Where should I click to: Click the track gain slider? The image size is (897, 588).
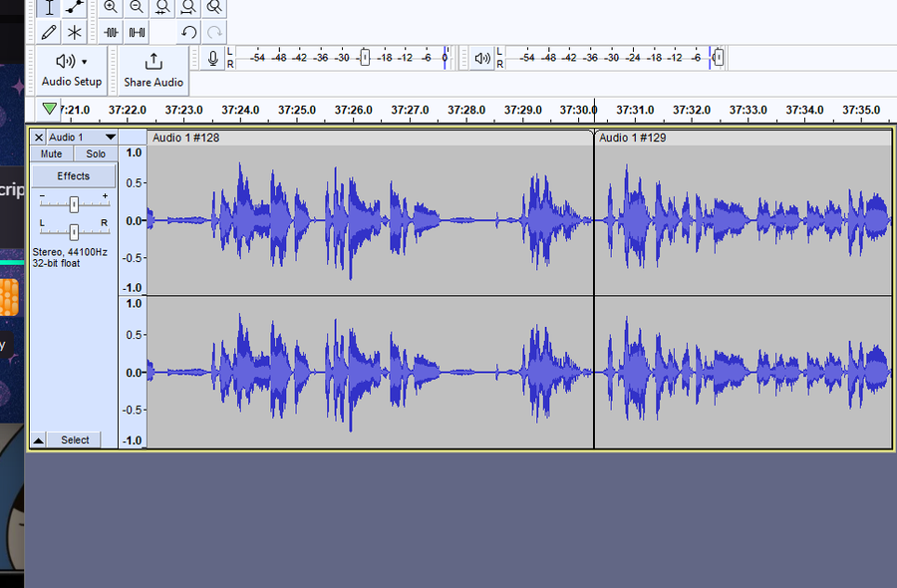pos(74,204)
